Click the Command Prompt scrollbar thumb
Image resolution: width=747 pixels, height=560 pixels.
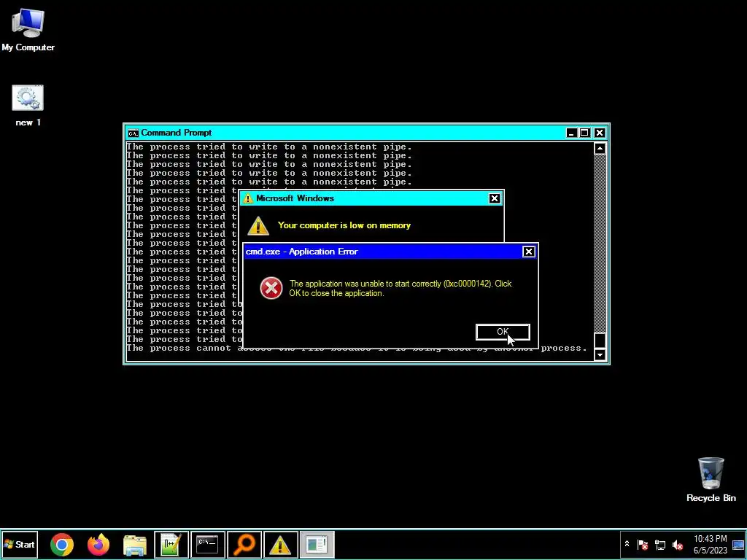(600, 341)
